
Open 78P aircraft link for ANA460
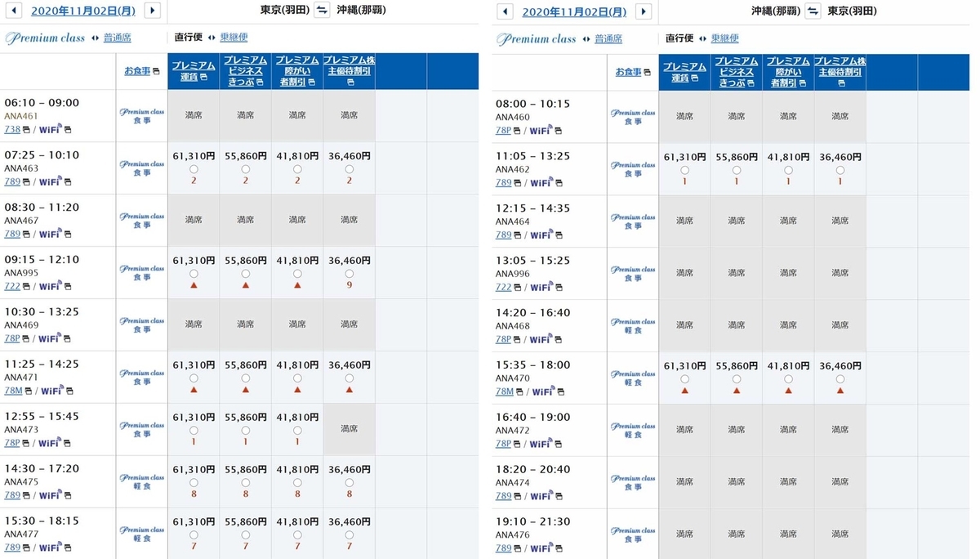pyautogui.click(x=503, y=130)
